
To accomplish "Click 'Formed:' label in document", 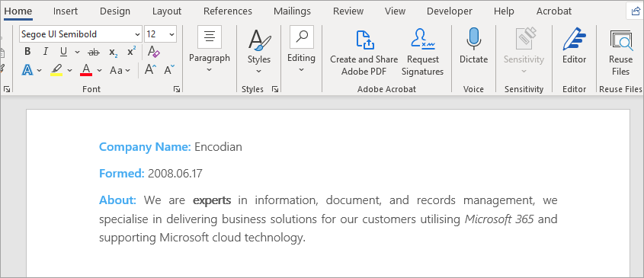I will [x=122, y=174].
